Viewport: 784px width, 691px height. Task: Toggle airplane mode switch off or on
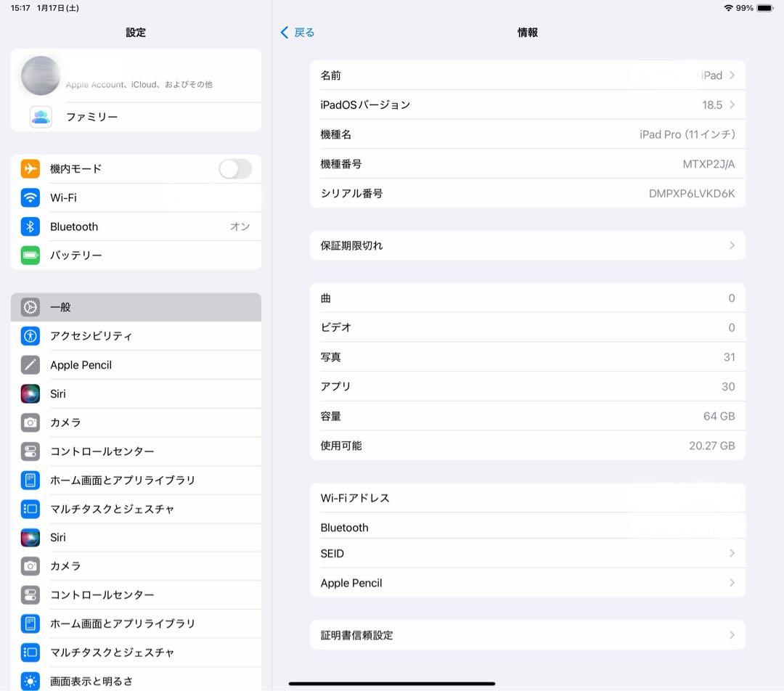pos(234,168)
